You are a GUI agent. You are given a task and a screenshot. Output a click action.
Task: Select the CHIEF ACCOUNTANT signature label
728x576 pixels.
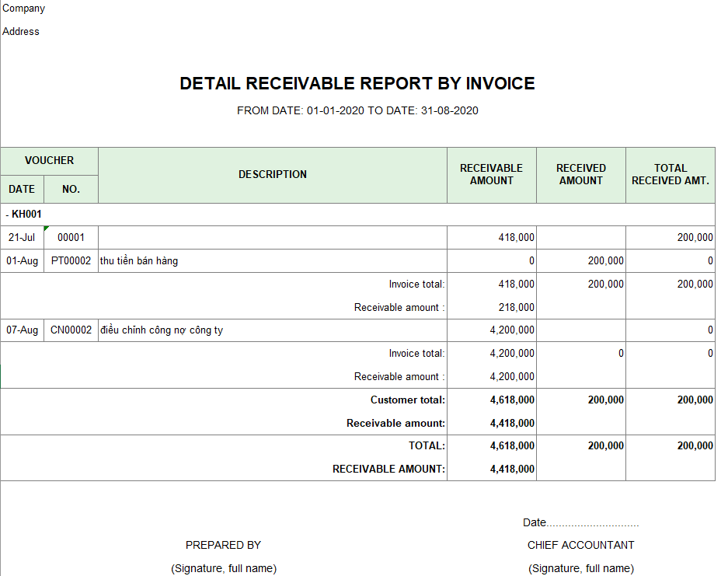point(580,545)
